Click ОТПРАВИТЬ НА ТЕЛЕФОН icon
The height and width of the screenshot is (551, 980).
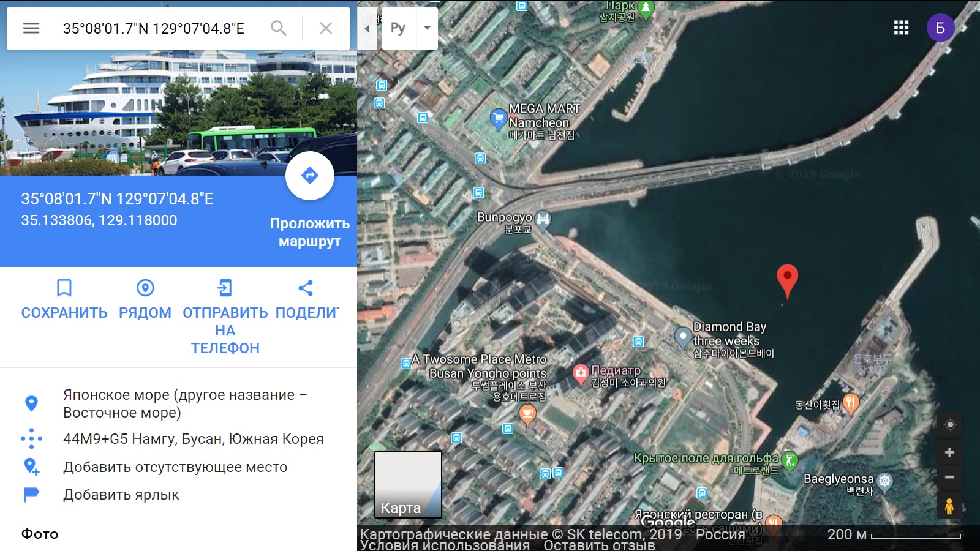pyautogui.click(x=225, y=288)
